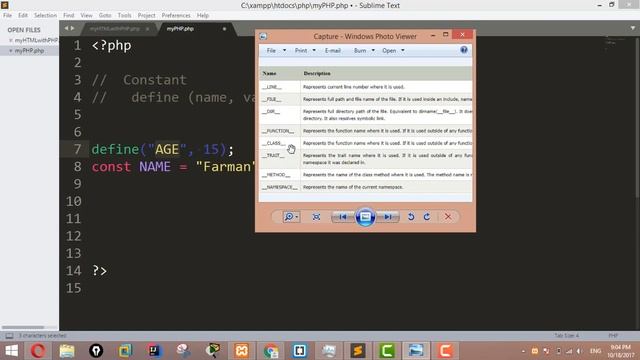Viewport: 640px width, 360px height.
Task: Open the Print dropdown in Photo Viewer
Action: [x=305, y=51]
